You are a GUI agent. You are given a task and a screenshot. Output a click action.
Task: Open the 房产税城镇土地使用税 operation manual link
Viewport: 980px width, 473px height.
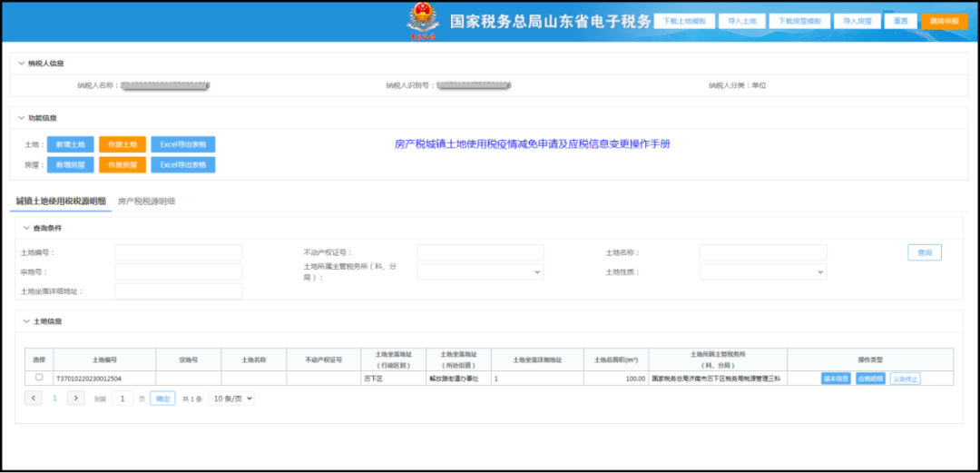532,144
